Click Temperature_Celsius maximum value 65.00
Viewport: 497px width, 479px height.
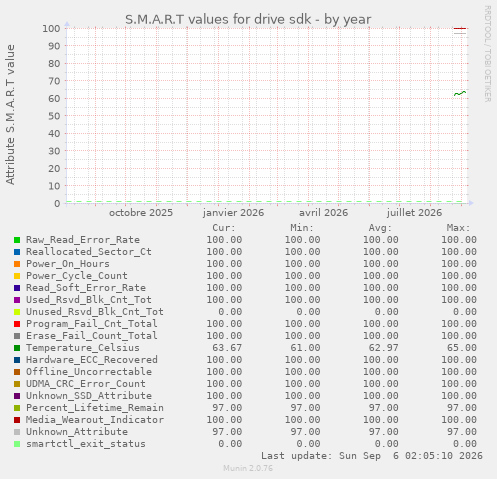click(462, 348)
